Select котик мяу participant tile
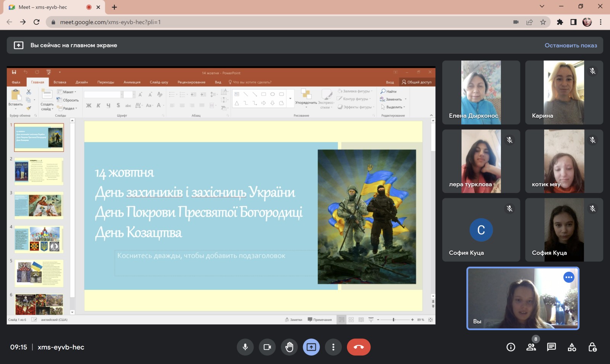Image resolution: width=610 pixels, height=364 pixels. 564,161
